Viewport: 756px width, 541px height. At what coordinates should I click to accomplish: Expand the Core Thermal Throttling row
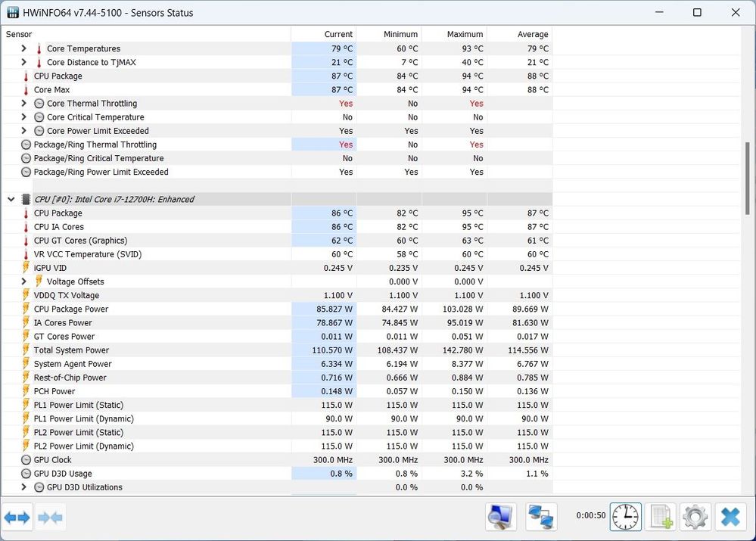[24, 104]
